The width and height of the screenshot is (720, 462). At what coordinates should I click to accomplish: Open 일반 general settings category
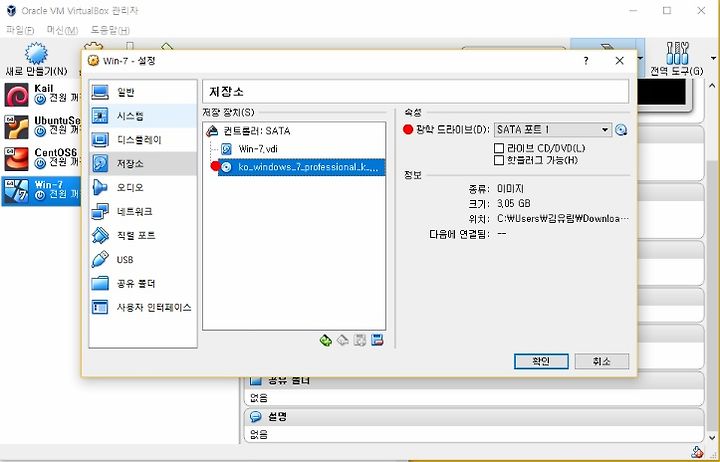(x=143, y=92)
